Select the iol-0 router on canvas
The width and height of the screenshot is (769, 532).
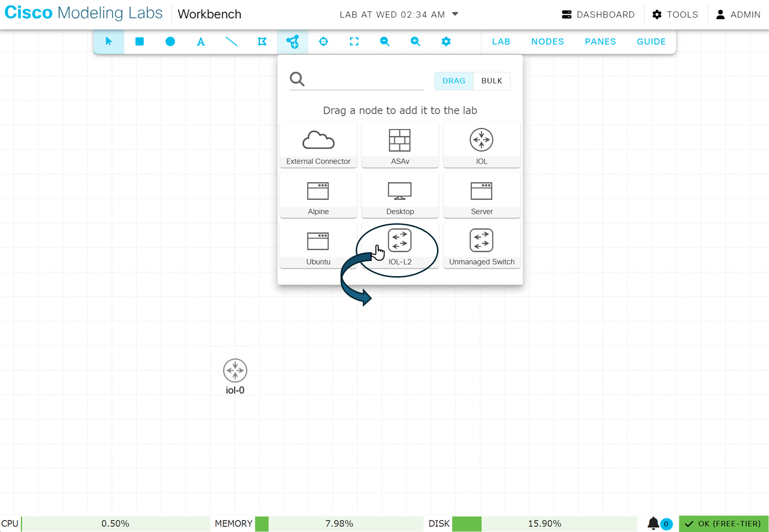click(x=235, y=371)
